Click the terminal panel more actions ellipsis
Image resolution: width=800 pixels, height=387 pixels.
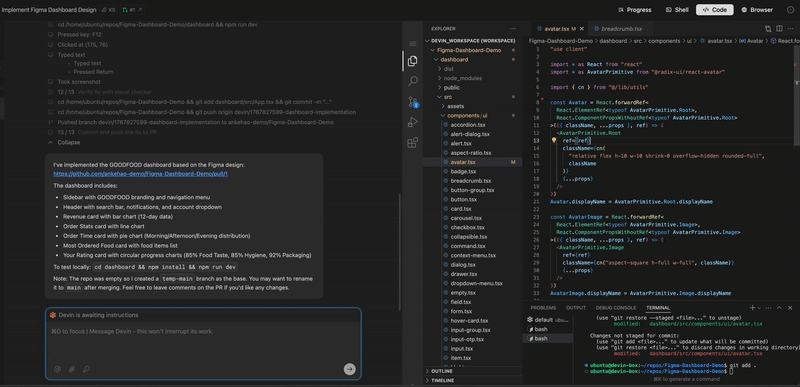(769, 307)
